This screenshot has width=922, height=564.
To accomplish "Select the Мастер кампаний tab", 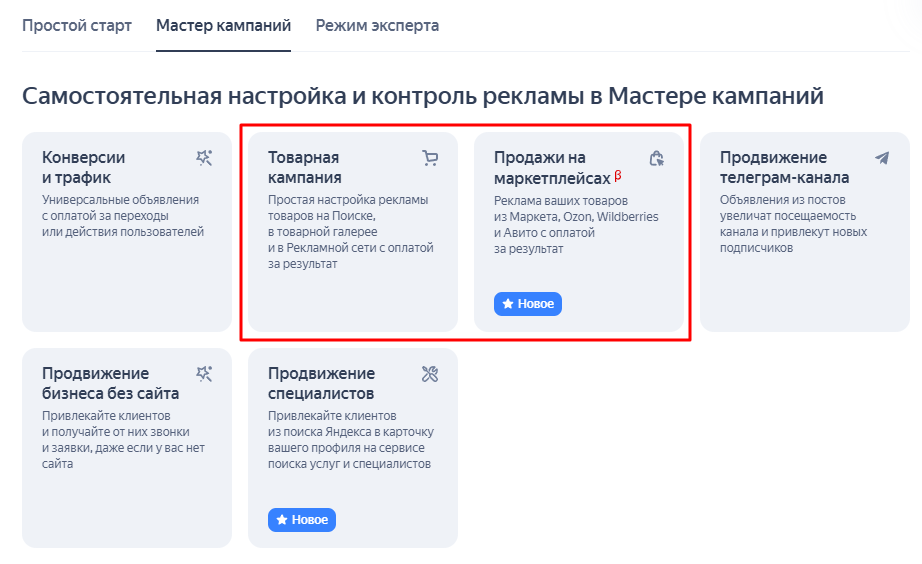I will point(223,26).
